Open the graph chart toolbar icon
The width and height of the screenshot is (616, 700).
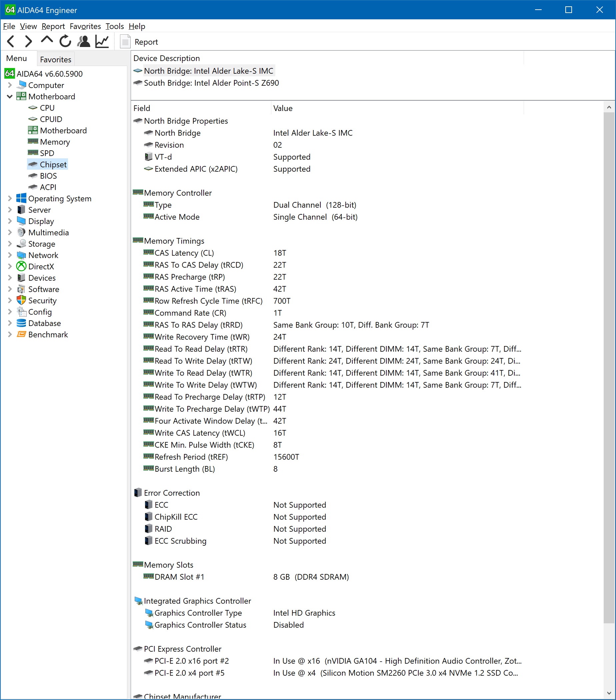coord(102,41)
